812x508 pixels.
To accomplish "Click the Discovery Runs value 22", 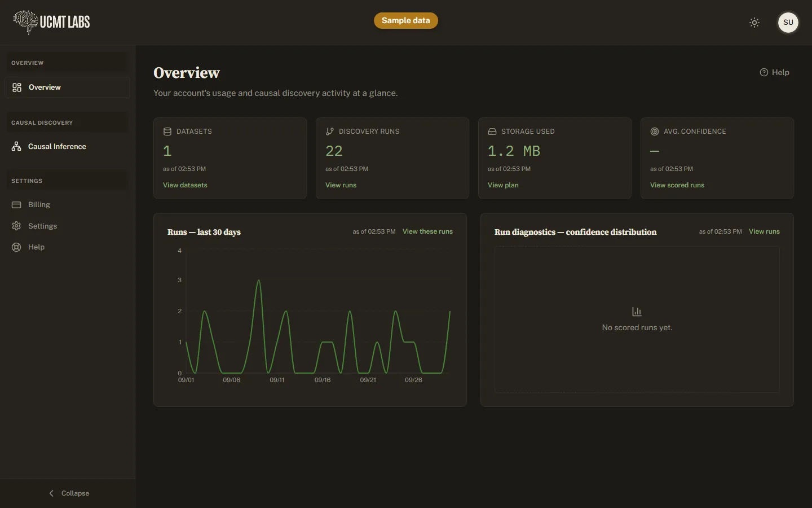I will pos(334,151).
